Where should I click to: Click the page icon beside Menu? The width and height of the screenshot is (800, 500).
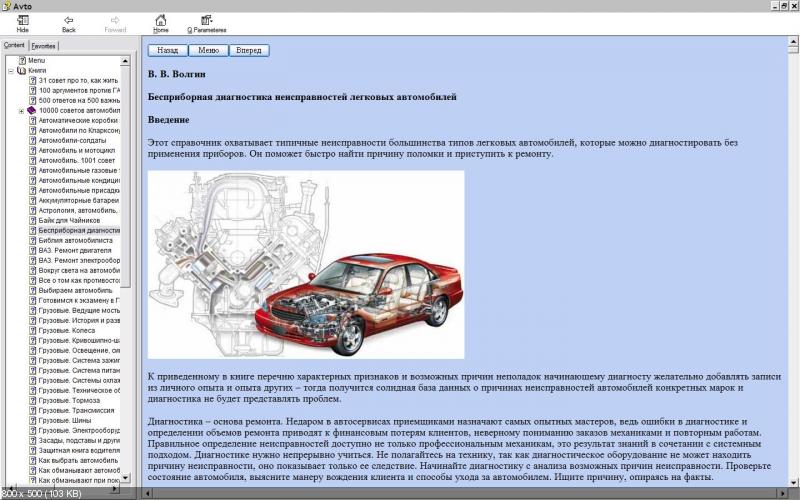22,61
